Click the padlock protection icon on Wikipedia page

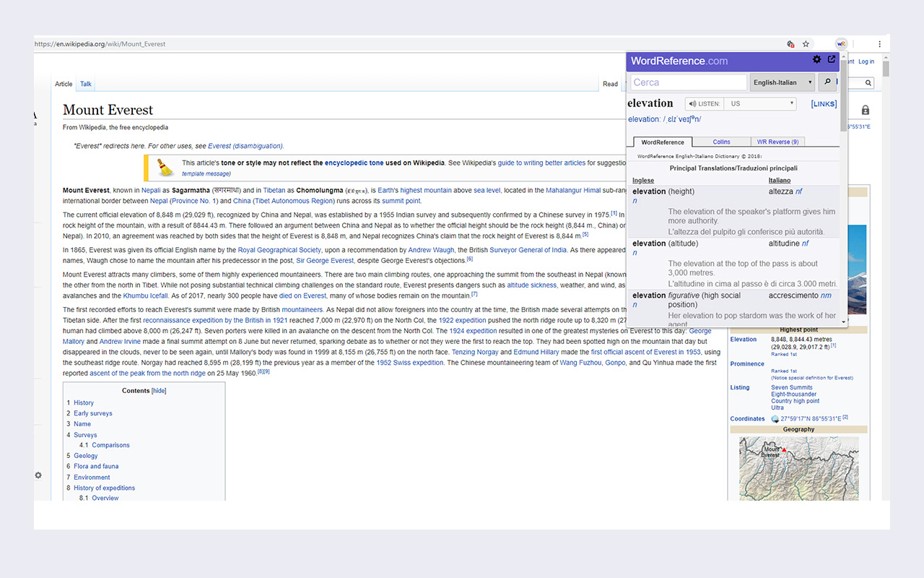click(866, 111)
